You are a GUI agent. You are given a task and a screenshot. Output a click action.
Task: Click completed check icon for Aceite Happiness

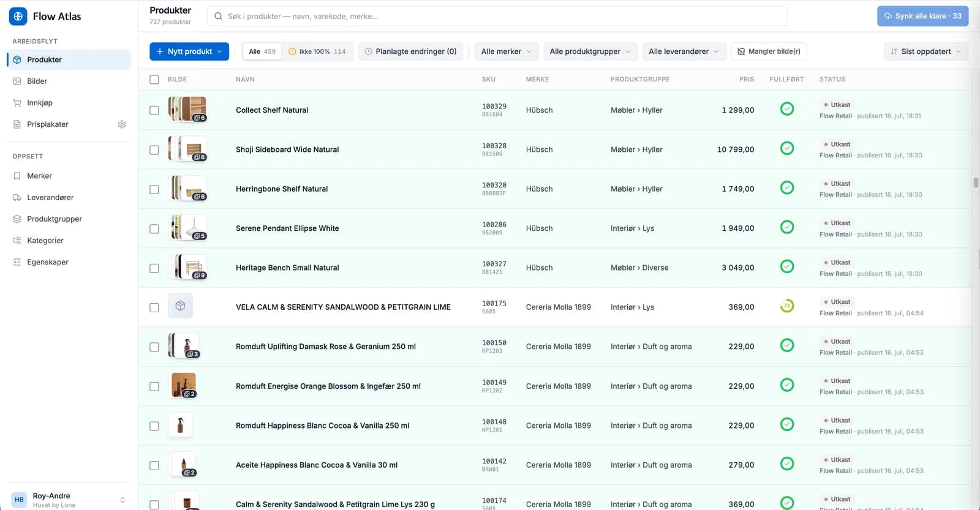(787, 463)
